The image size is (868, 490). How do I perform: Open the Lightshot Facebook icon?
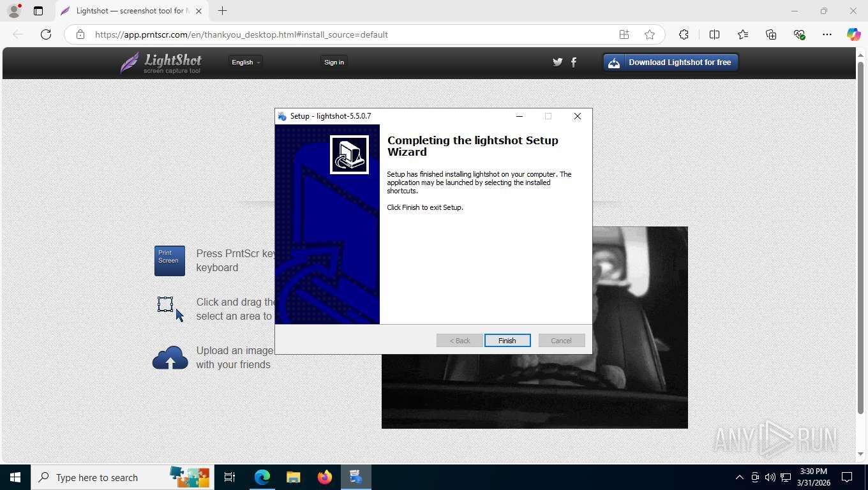574,62
